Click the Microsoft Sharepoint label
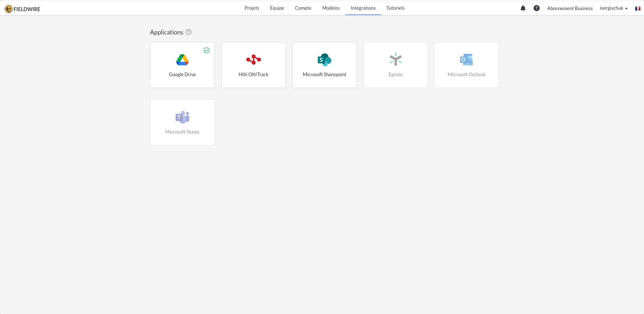 coord(325,74)
